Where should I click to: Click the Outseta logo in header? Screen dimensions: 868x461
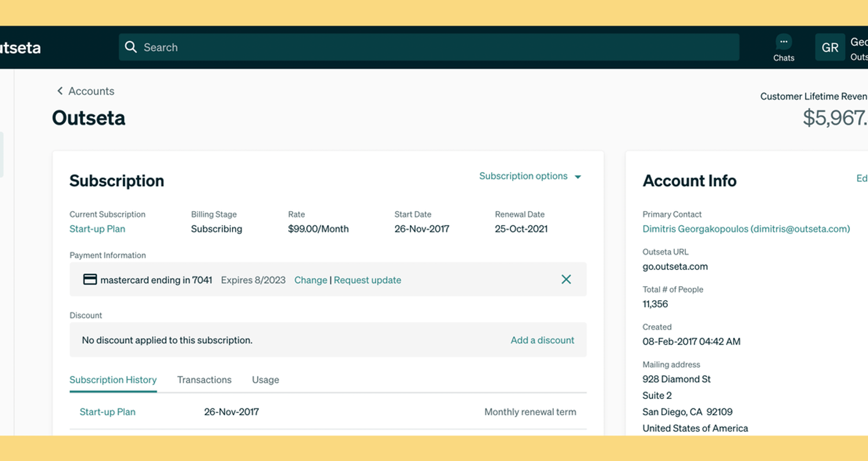20,48
